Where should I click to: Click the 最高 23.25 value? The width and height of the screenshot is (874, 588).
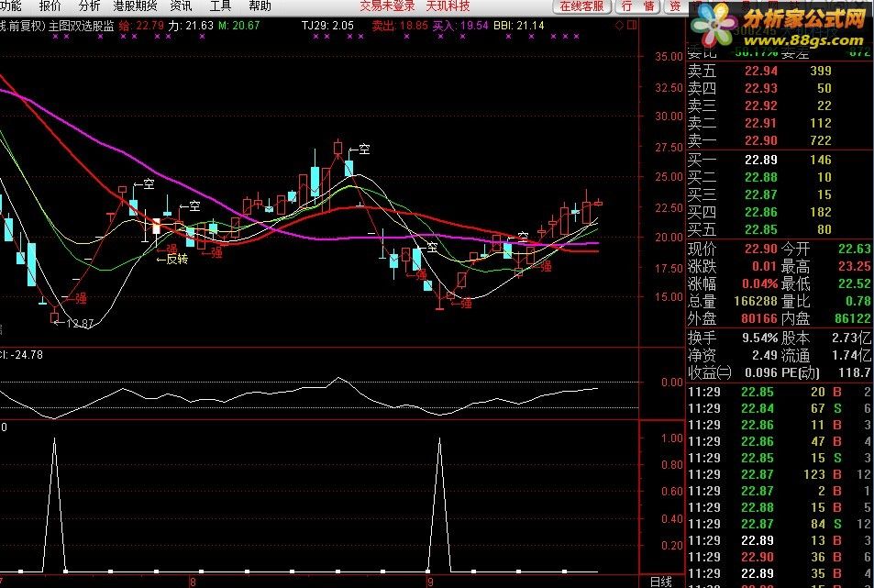click(855, 266)
